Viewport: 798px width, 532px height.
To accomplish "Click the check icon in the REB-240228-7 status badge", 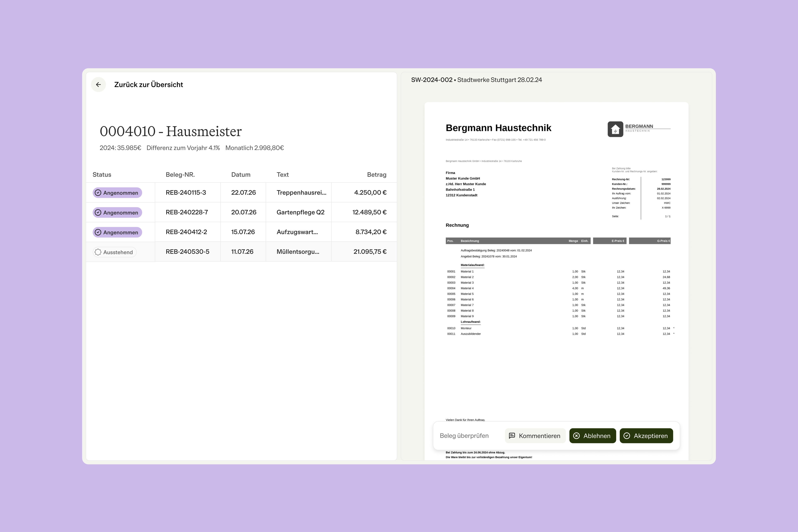I will [x=98, y=212].
